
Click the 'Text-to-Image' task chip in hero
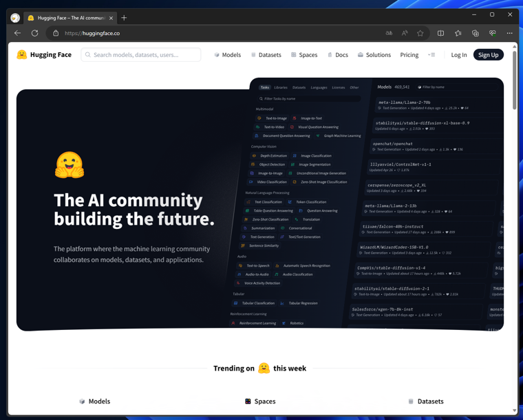point(273,118)
